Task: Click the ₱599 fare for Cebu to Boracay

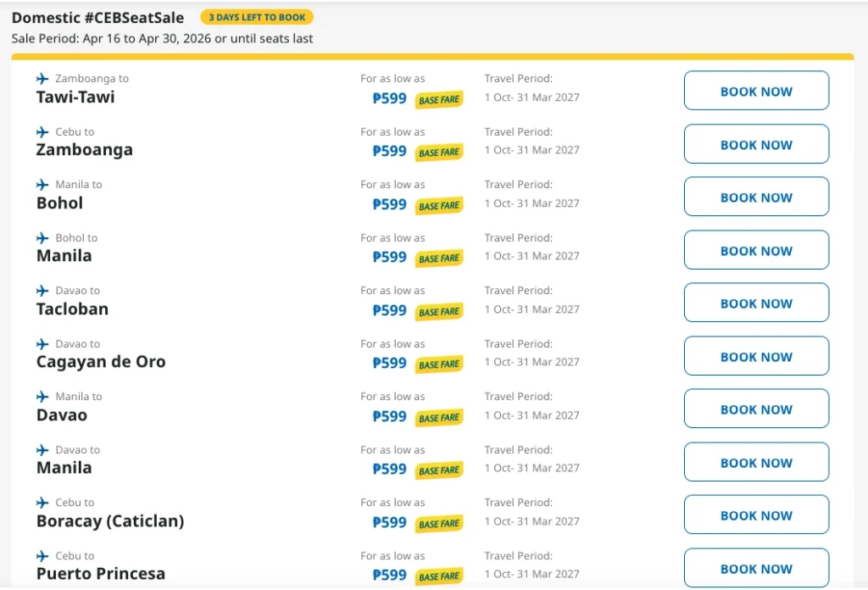Action: click(388, 523)
